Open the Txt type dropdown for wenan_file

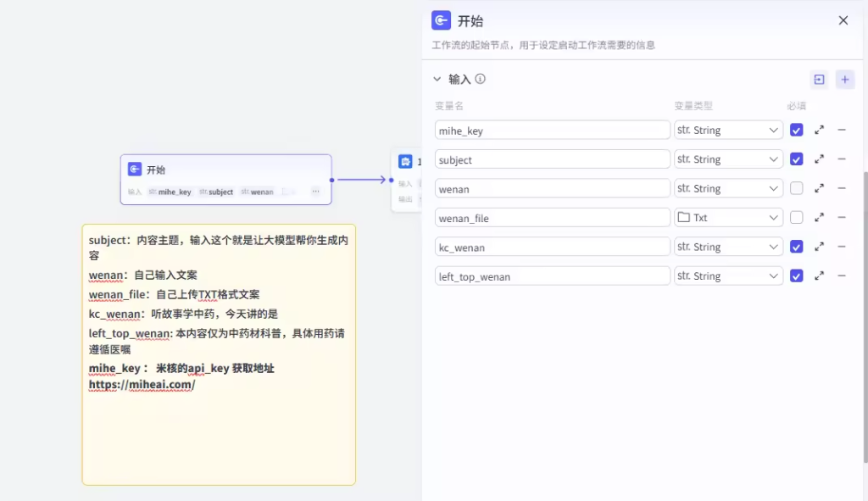point(727,217)
